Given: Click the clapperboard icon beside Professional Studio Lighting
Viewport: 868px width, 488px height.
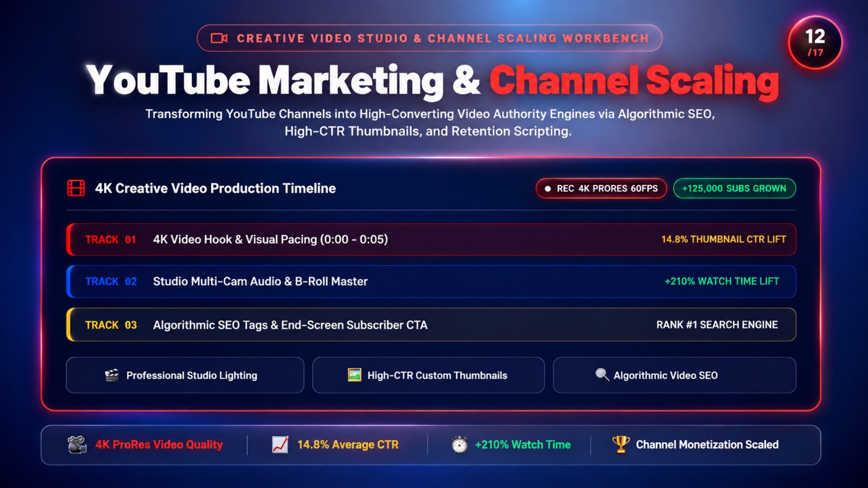Looking at the screenshot, I should pos(112,375).
